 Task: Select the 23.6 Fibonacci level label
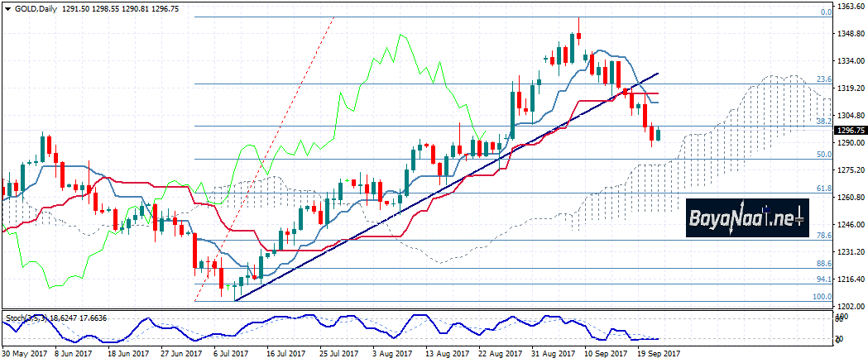(824, 79)
